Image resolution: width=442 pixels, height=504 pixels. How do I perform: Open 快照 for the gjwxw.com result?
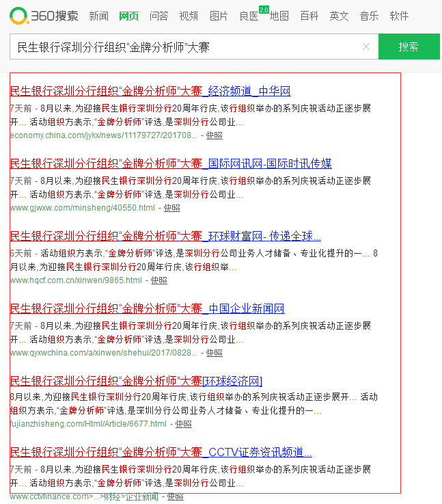tap(171, 208)
